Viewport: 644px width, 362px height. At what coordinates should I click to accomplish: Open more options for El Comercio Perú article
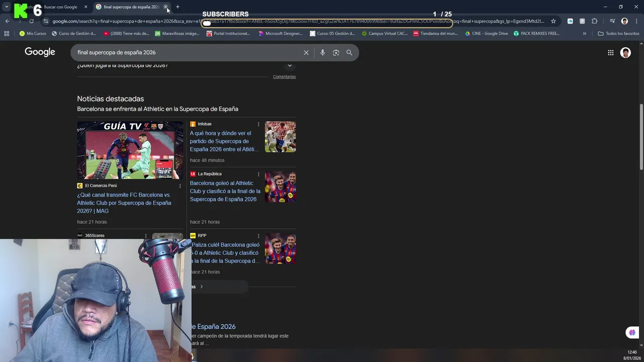click(180, 186)
